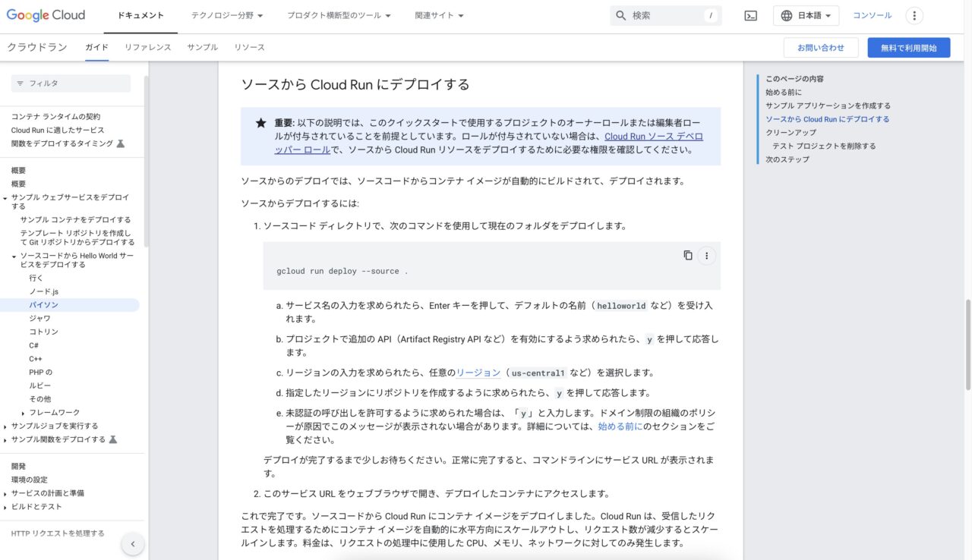Open the three-dot account menu in header
The image size is (972, 560).
pyautogui.click(x=914, y=15)
